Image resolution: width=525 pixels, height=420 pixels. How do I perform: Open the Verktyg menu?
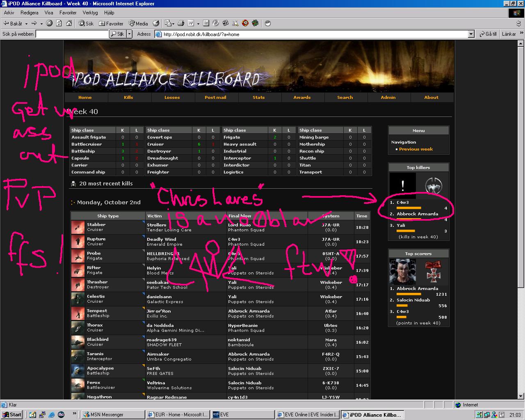(x=90, y=13)
